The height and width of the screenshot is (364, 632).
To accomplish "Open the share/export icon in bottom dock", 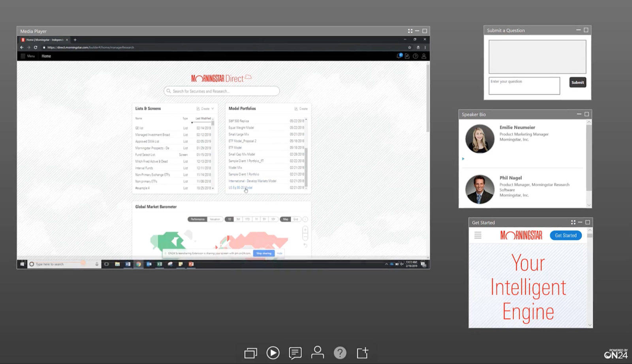I will coord(363,353).
